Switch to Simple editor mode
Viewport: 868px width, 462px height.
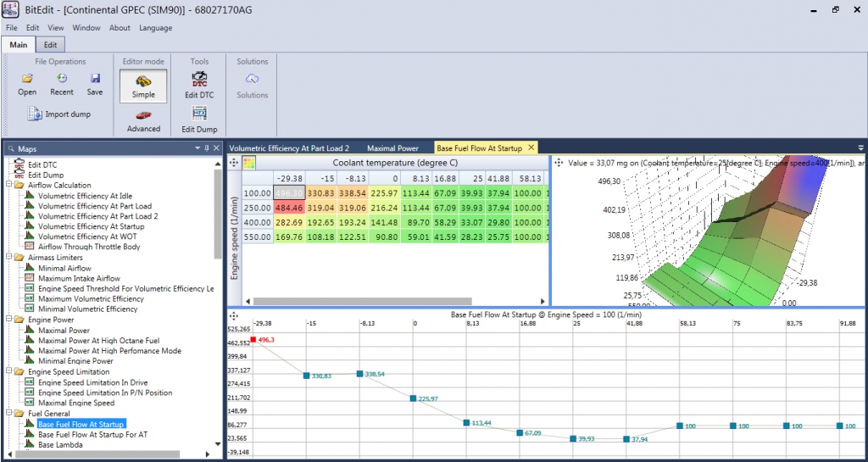(x=143, y=86)
